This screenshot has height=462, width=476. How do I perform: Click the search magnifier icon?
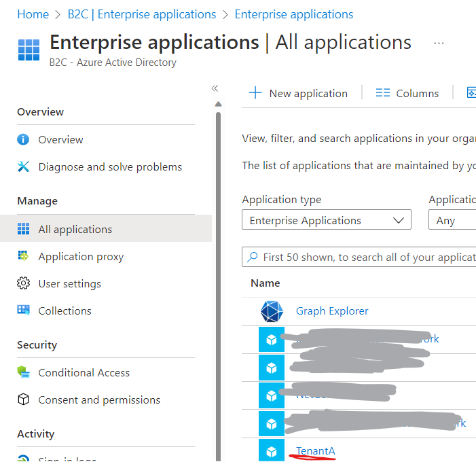253,257
